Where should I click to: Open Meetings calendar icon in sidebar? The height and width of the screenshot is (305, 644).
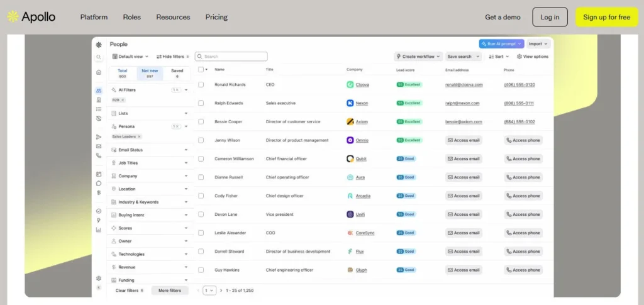pos(99,174)
